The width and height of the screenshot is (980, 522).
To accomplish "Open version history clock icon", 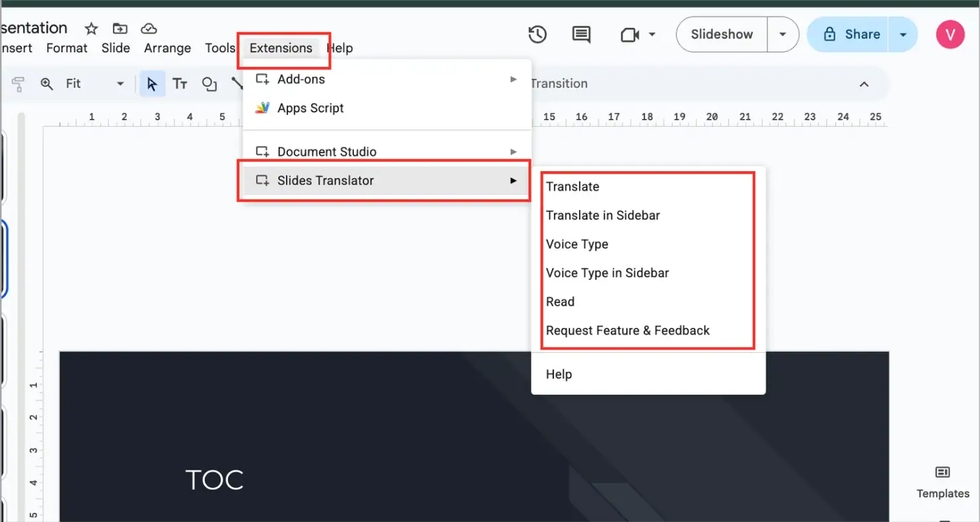I will pos(538,34).
